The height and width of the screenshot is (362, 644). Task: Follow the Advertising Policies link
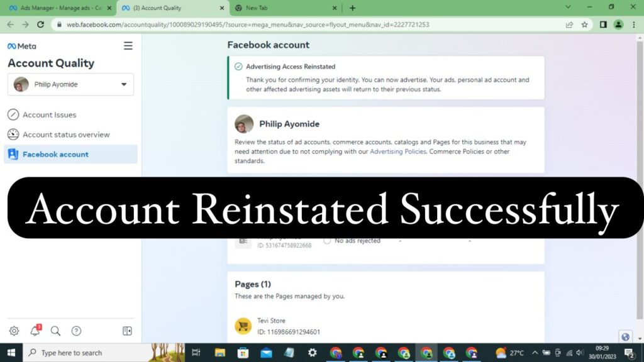[x=398, y=151]
